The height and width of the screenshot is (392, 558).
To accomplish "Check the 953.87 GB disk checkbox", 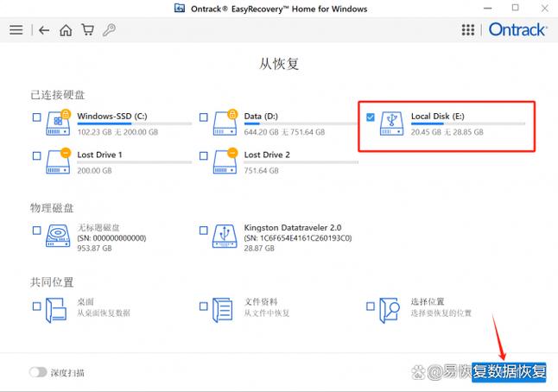I will coord(36,231).
